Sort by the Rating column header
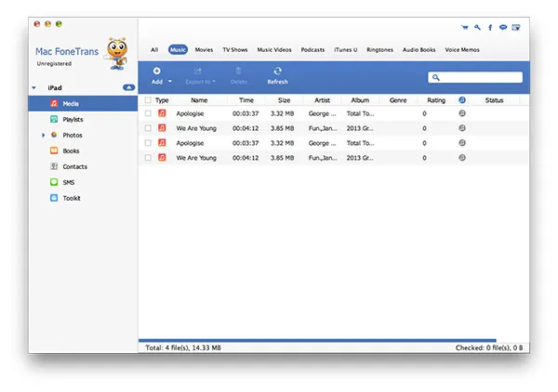558x392 pixels. click(x=436, y=100)
